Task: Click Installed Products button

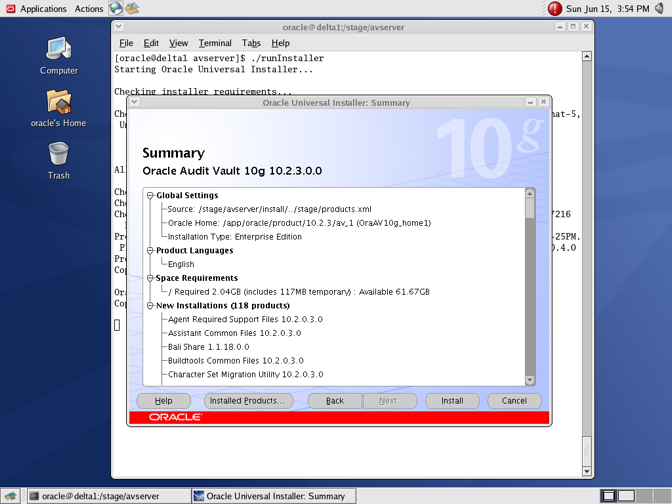Action: [x=249, y=401]
